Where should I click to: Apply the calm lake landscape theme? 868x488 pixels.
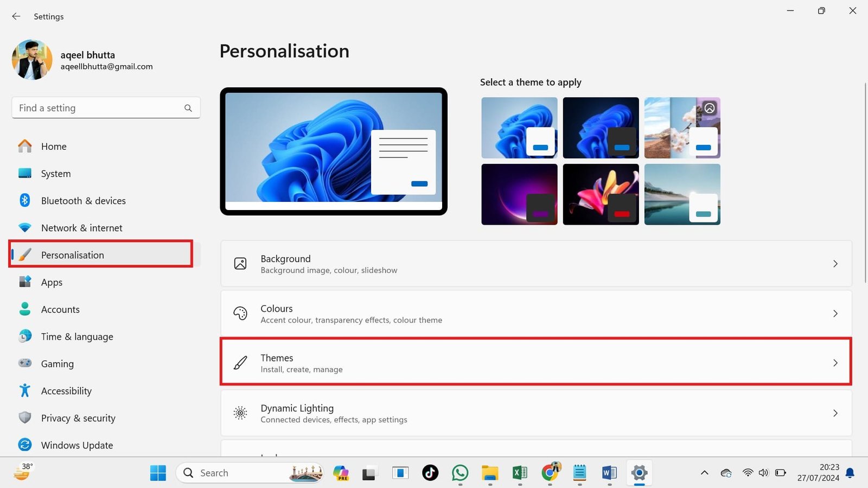pos(682,194)
